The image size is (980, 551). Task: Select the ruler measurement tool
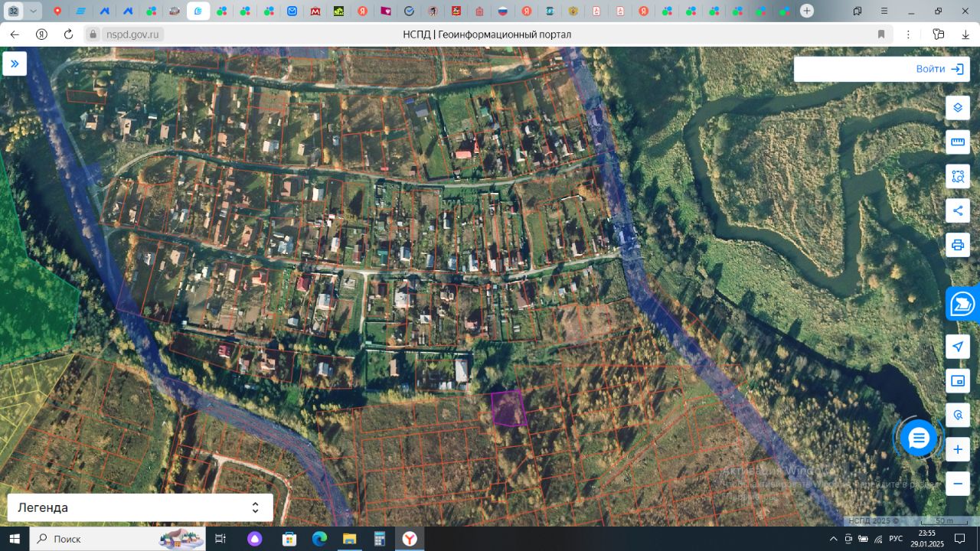tap(957, 142)
